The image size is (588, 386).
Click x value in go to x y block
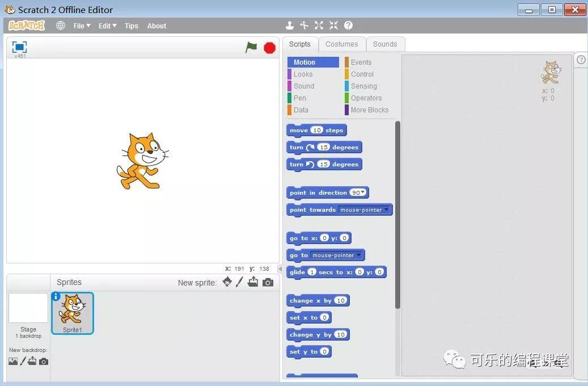325,238
